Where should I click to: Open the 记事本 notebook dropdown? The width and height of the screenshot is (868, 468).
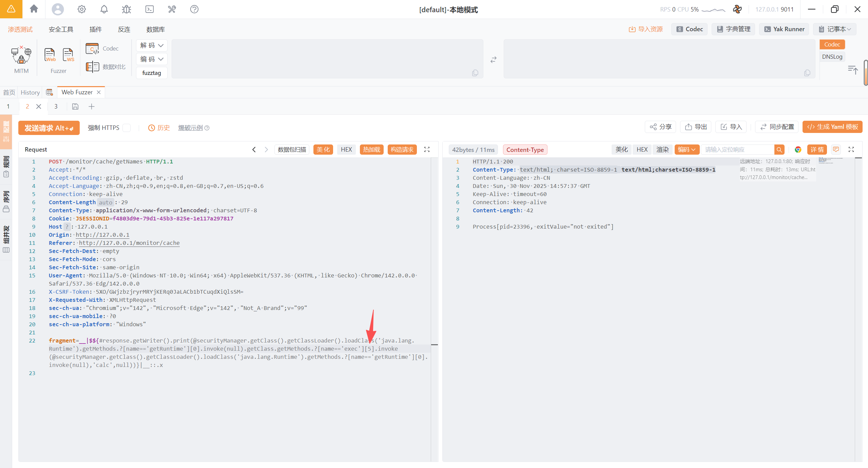835,29
